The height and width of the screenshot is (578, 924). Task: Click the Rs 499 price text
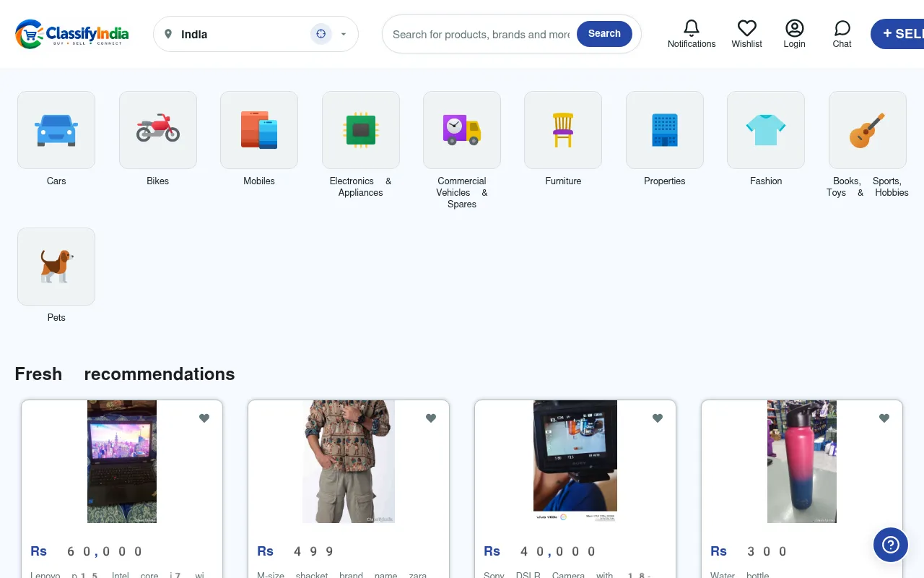296,551
